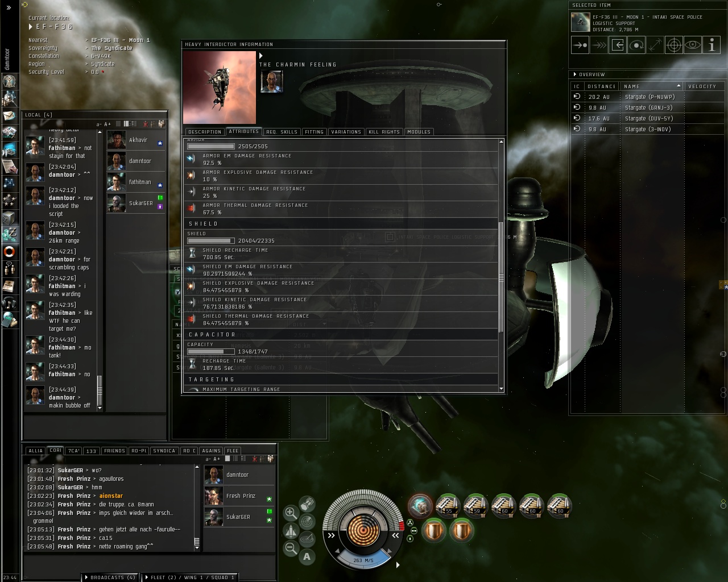Click Orbit icon in Selected Item panel
This screenshot has height=582, width=728.
636,45
